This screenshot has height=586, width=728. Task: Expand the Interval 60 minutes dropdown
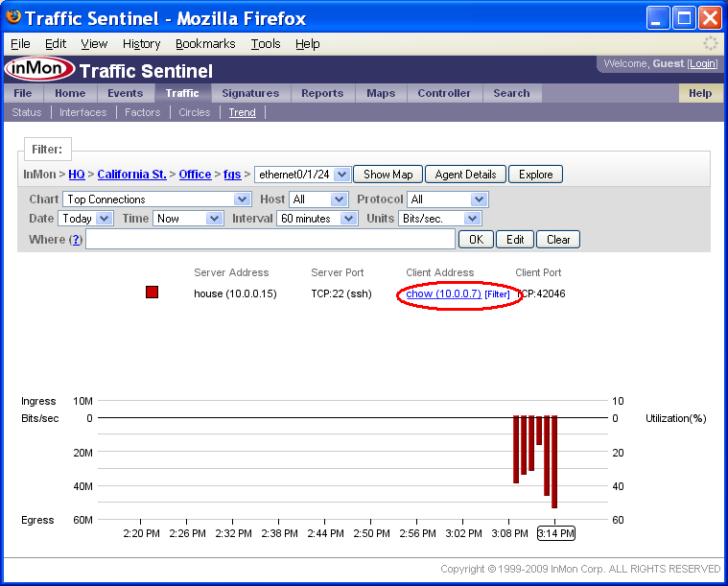(x=317, y=219)
